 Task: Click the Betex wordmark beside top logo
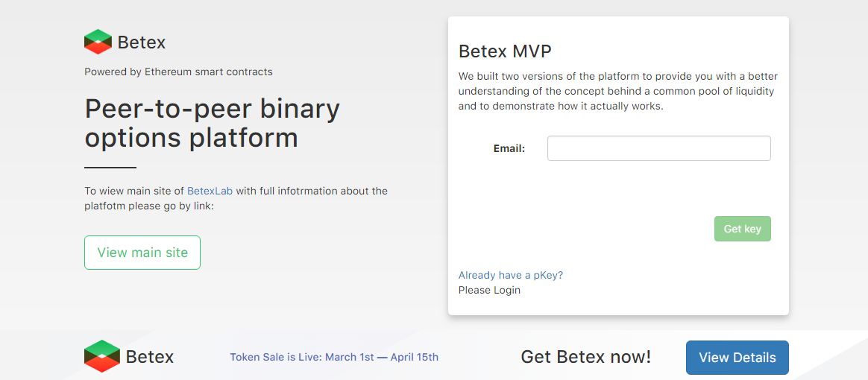[142, 42]
